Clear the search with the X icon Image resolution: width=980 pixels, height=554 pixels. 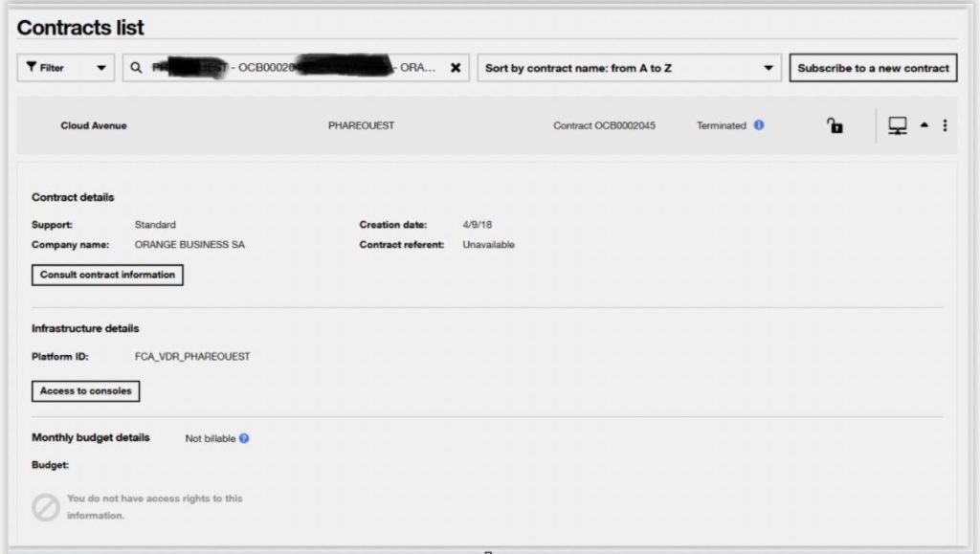tap(456, 68)
